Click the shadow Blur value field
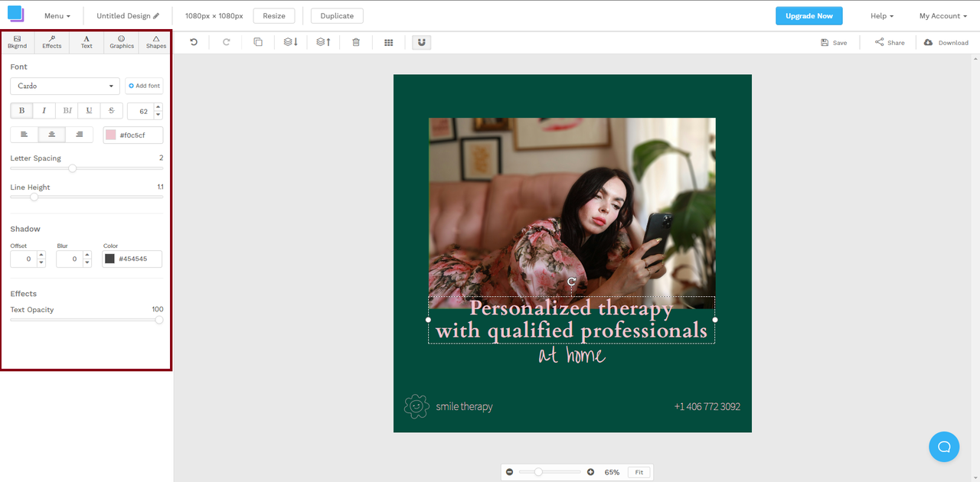980x482 pixels. (70, 259)
